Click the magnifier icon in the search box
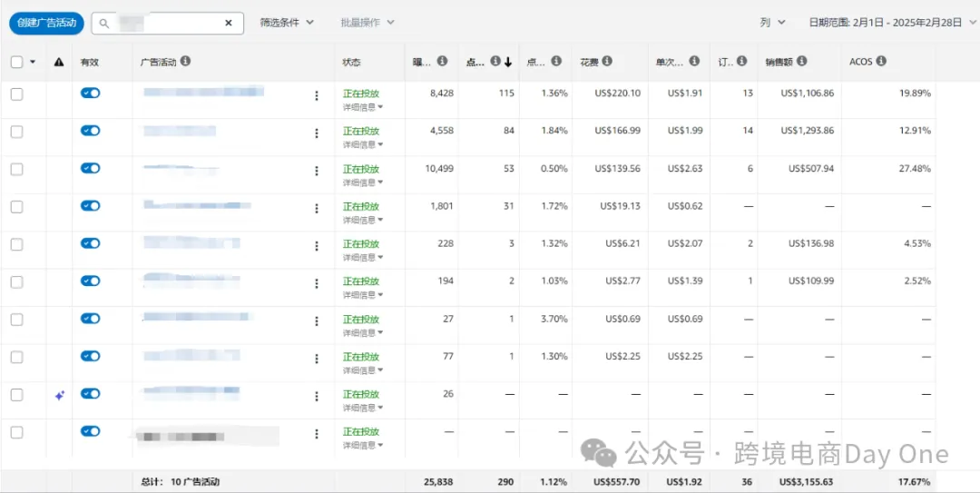 105,23
